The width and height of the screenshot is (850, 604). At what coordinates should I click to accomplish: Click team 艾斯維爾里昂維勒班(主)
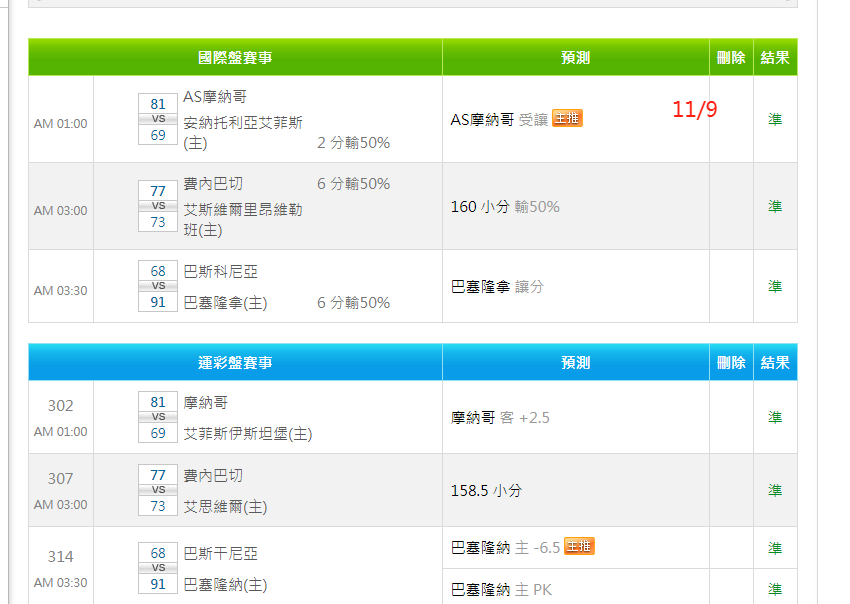pyautogui.click(x=243, y=220)
